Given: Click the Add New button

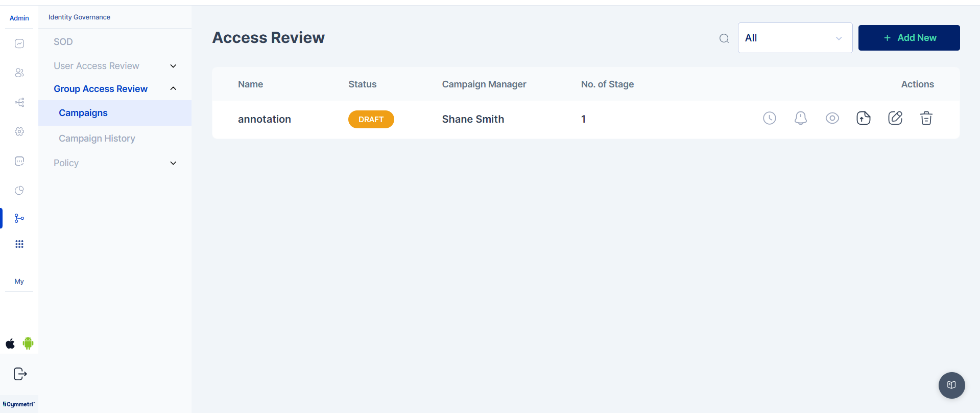Looking at the screenshot, I should point(909,38).
